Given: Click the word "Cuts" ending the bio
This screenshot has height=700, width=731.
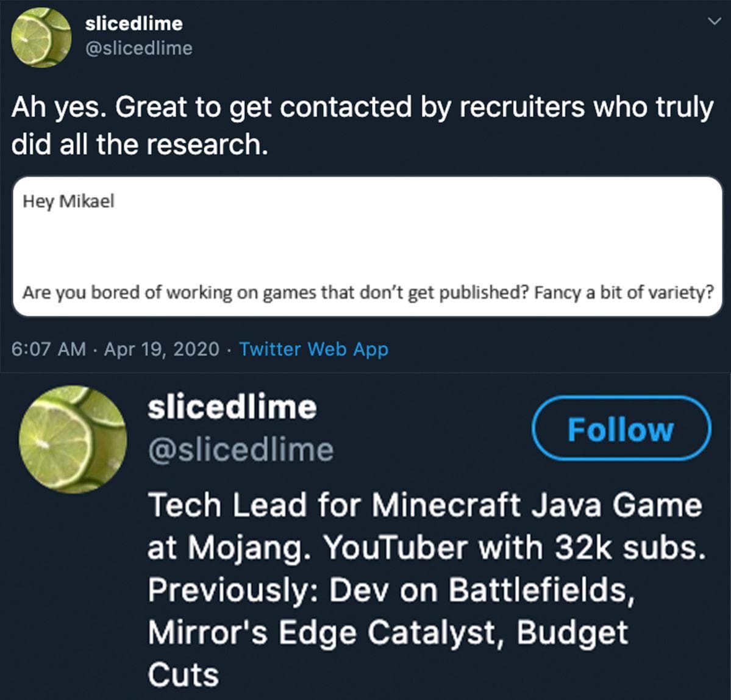Looking at the screenshot, I should pos(183,674).
